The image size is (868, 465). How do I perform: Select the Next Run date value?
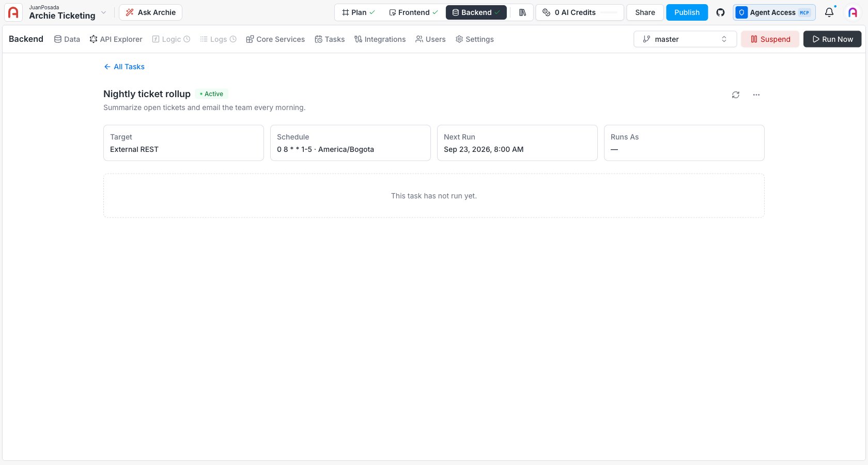click(484, 149)
